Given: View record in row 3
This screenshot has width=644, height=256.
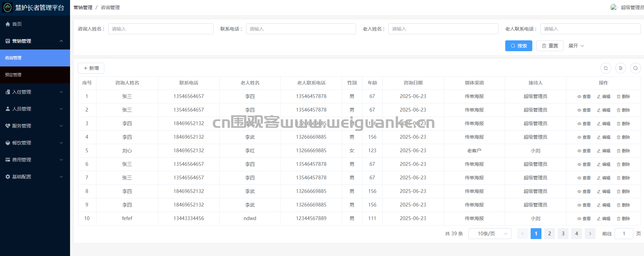Looking at the screenshot, I should point(584,124).
